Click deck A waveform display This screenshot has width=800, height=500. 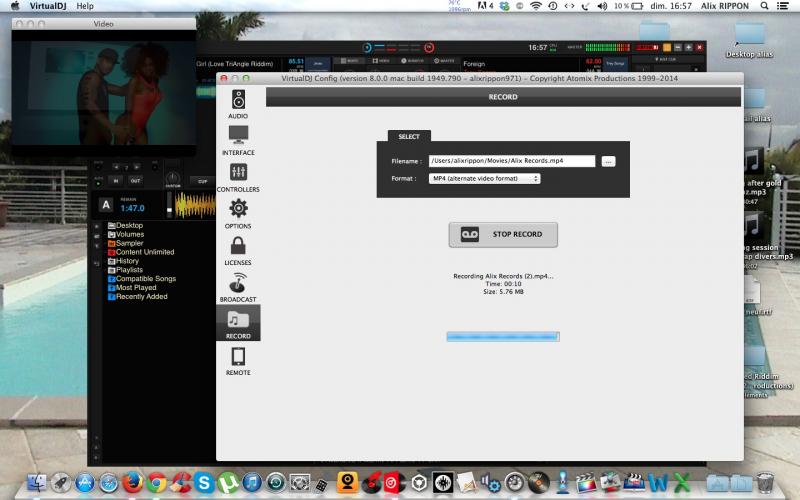click(195, 205)
